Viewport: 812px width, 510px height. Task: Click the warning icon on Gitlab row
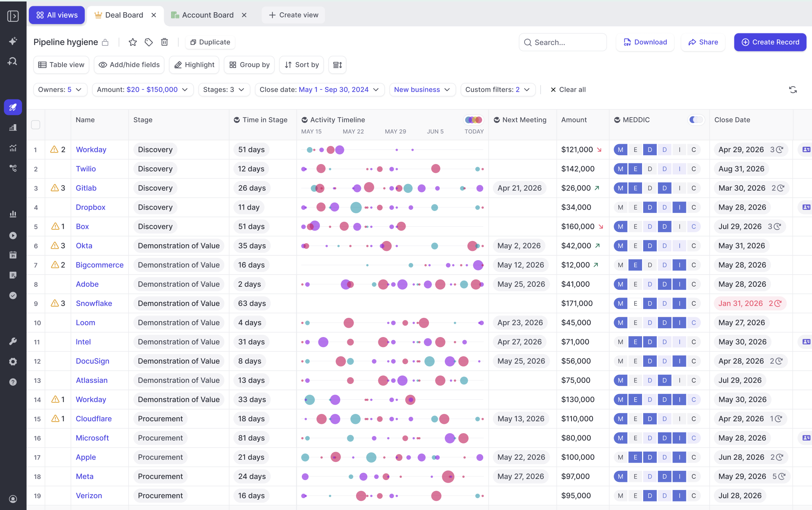click(55, 188)
